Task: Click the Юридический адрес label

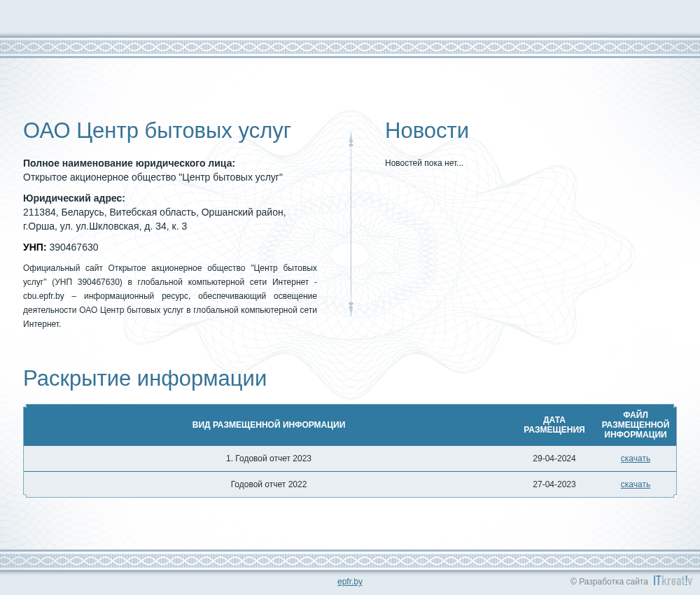Action: 74,198
